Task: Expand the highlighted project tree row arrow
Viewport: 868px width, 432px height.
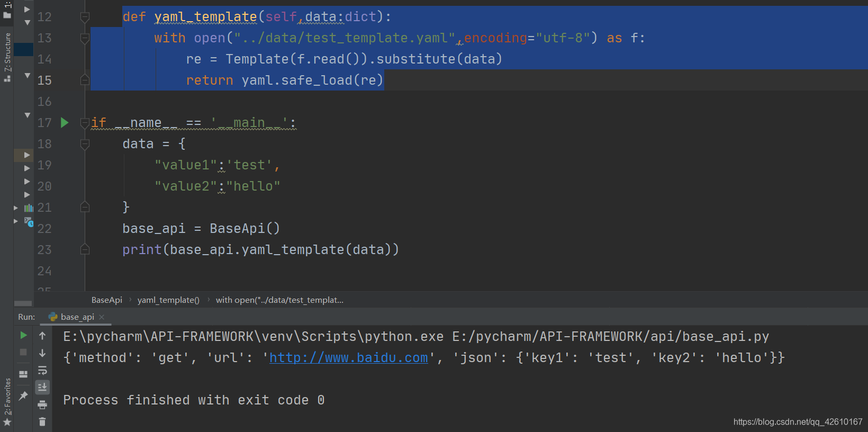Action: point(26,155)
